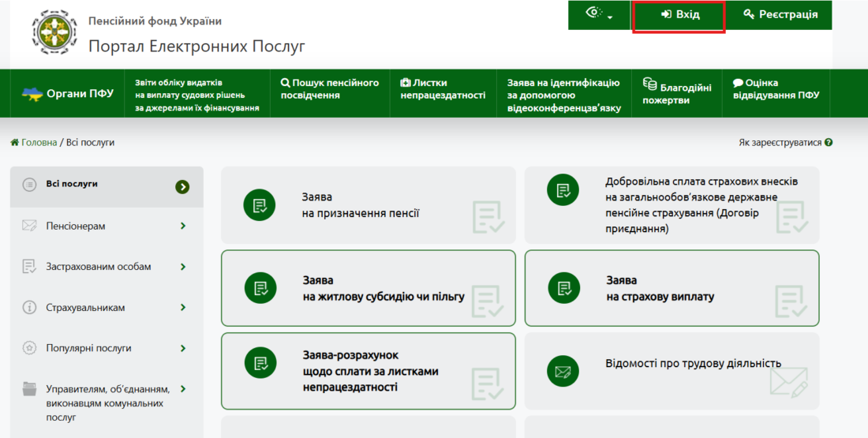Open Органи ПФУ menu item
868x438 pixels.
coord(68,93)
